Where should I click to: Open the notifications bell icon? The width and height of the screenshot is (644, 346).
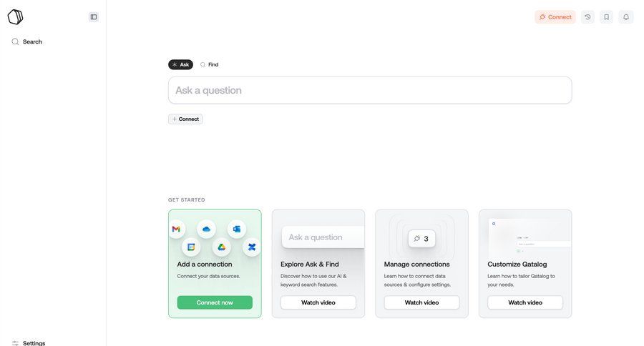[626, 17]
